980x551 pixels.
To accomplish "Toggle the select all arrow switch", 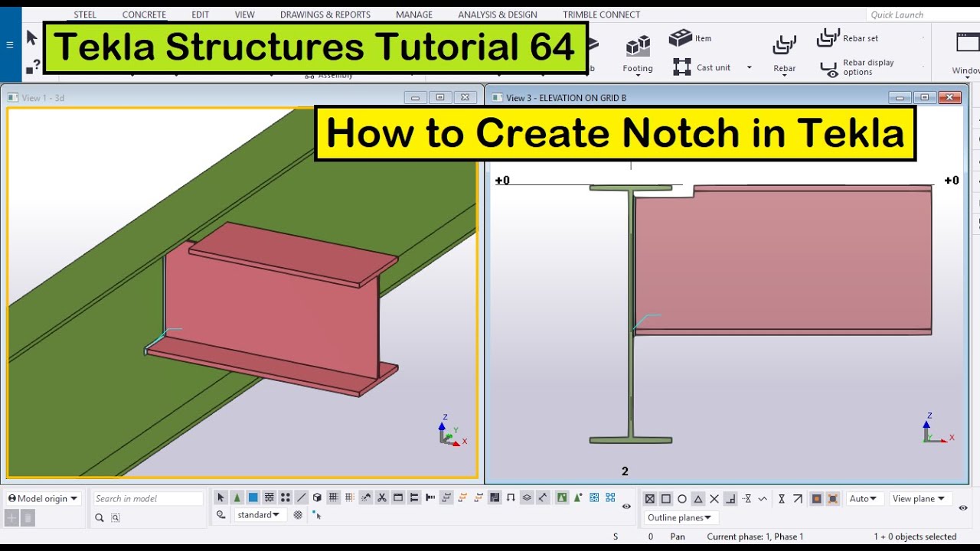I will click(x=220, y=498).
